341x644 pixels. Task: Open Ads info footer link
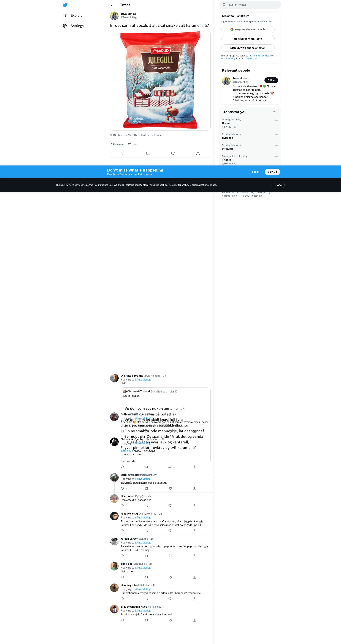226,196
